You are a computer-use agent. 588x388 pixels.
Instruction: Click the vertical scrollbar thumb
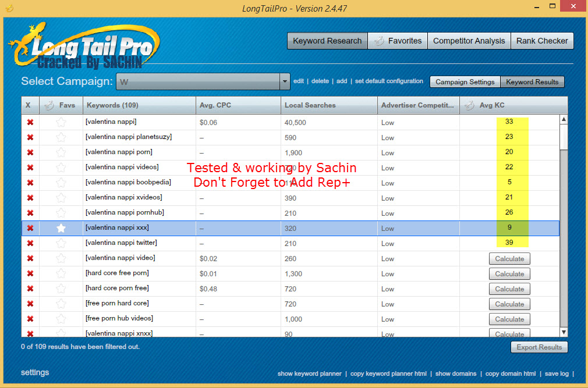coord(564,137)
